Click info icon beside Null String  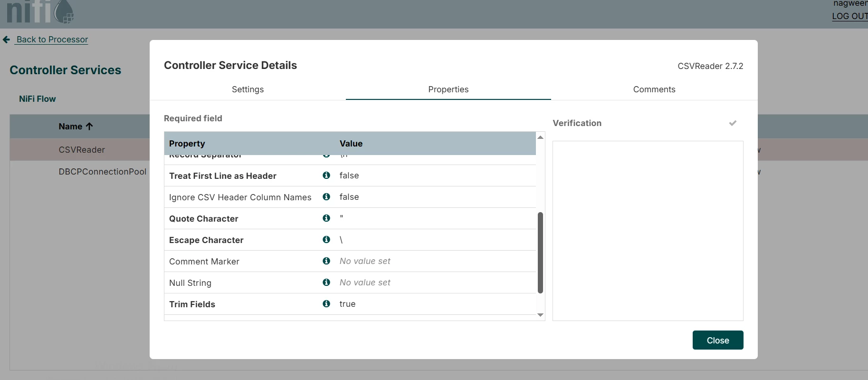click(326, 283)
